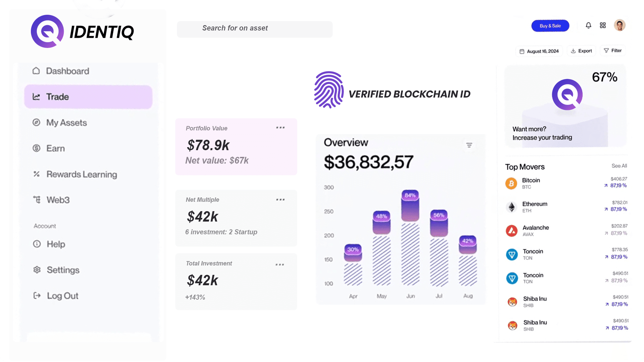Click the My Assets target icon
The image size is (644, 362).
click(x=36, y=122)
